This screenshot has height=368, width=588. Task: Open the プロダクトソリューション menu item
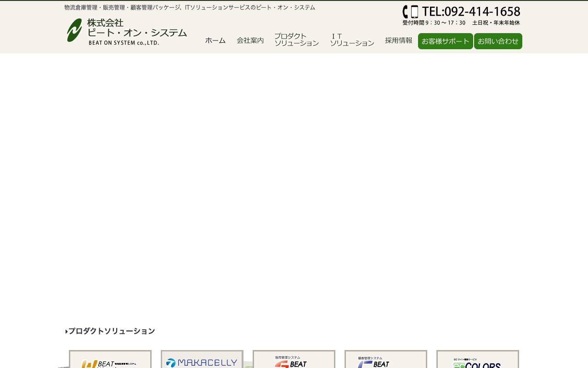click(x=296, y=40)
